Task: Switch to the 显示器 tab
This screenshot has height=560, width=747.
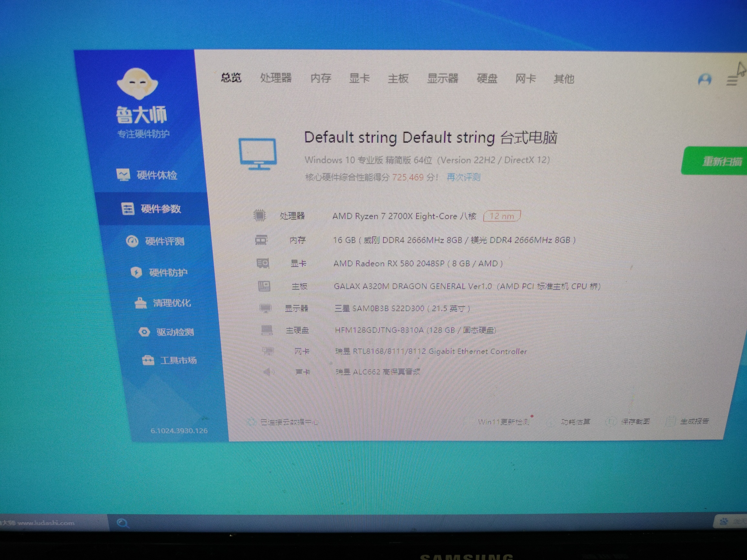Action: 442,79
